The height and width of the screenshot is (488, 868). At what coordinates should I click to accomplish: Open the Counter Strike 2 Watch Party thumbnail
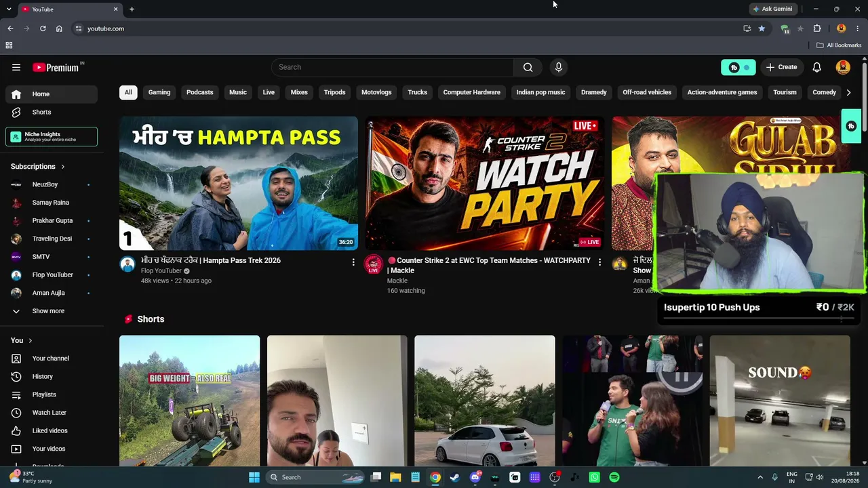[484, 183]
